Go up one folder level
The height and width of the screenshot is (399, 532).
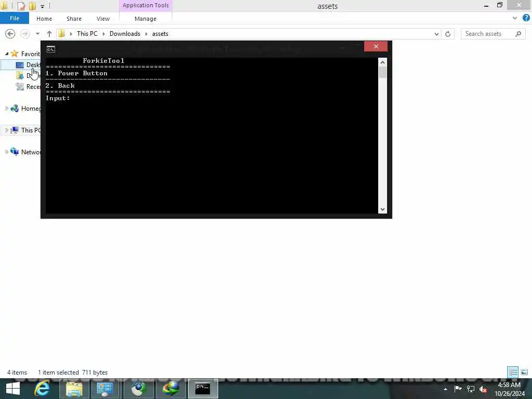tap(49, 34)
